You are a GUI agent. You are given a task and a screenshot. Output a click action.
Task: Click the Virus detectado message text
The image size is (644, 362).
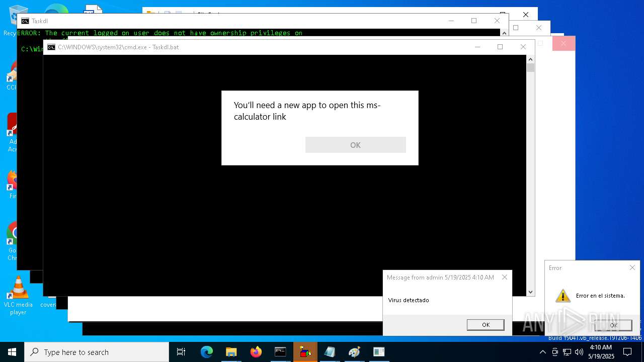tap(409, 300)
